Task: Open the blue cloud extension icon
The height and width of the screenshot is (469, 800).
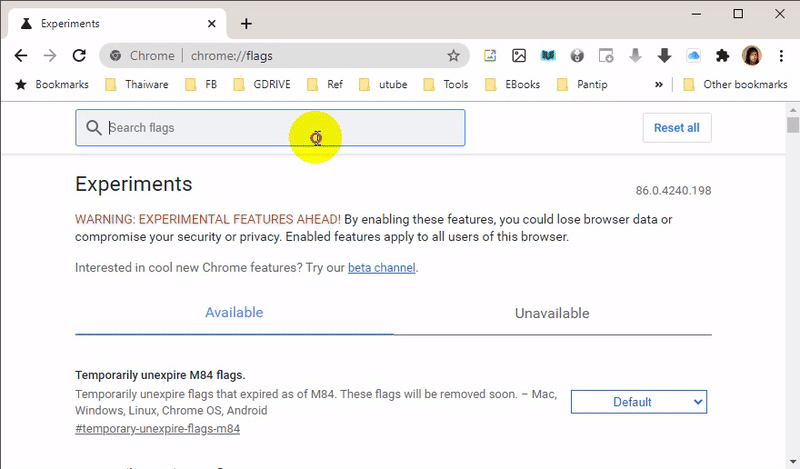Action: [x=693, y=56]
